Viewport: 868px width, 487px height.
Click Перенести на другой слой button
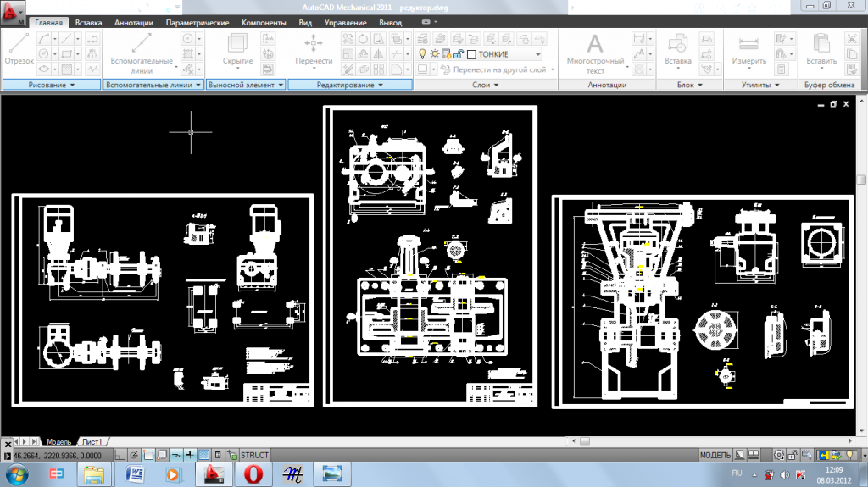pyautogui.click(x=498, y=69)
